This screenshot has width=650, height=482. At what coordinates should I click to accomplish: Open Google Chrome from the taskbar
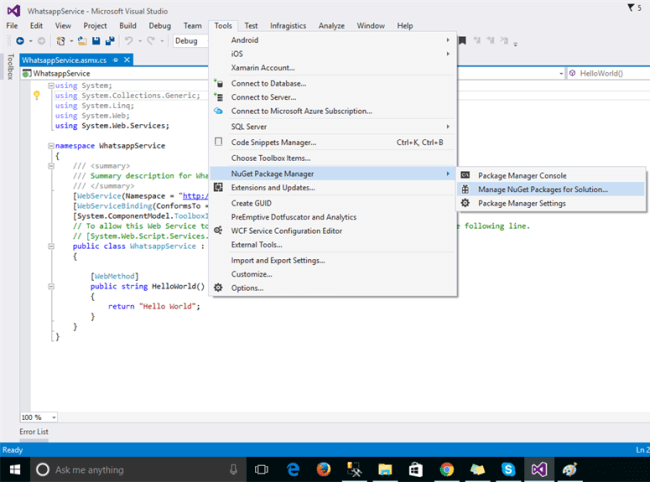(447, 469)
